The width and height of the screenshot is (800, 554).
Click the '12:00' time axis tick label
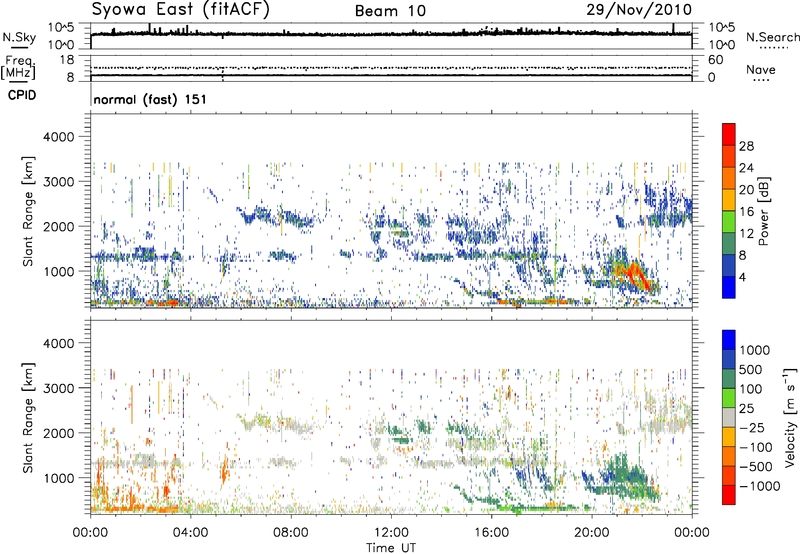tap(391, 533)
